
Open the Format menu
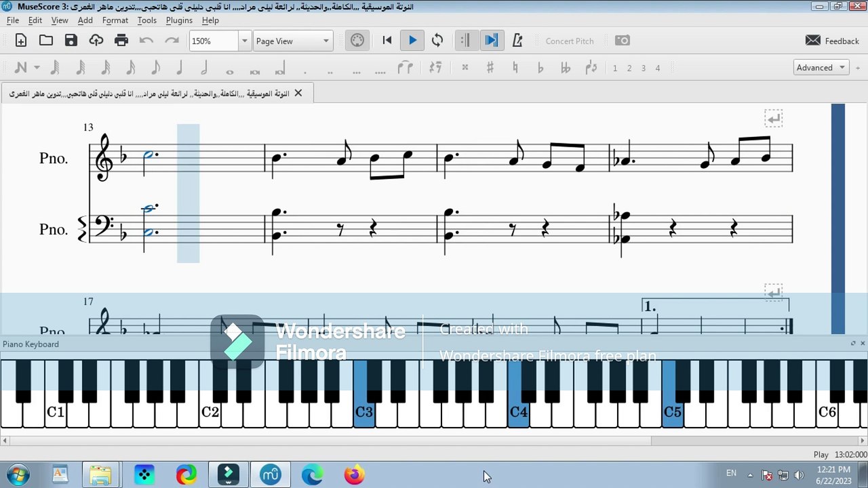click(115, 20)
